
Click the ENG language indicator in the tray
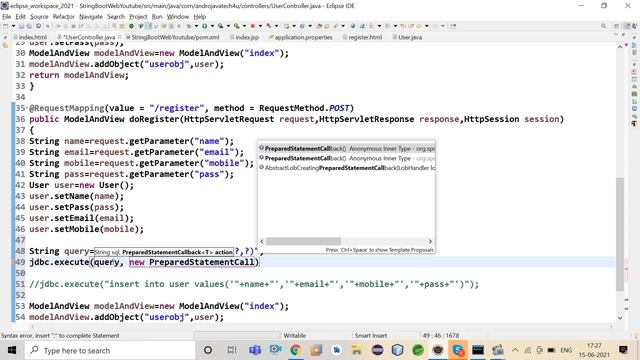pos(566,350)
